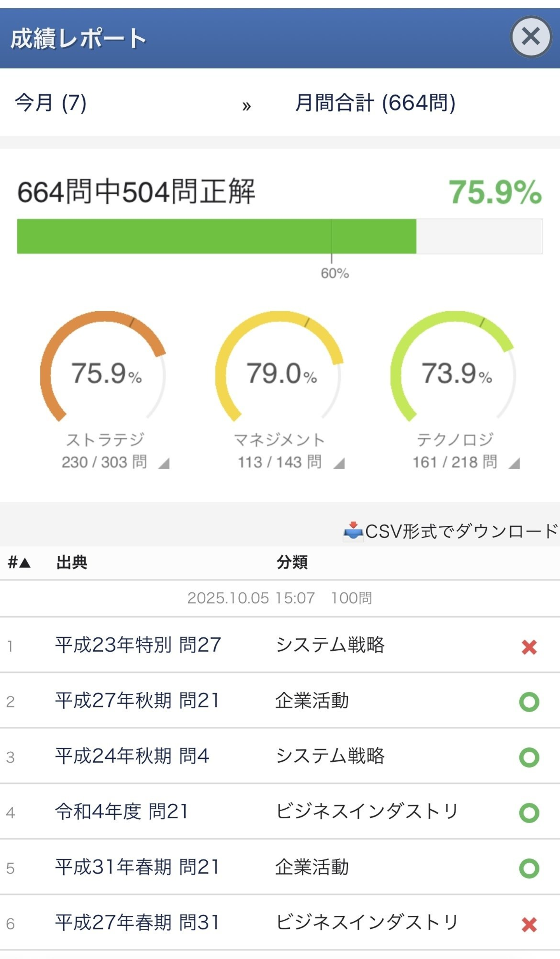Close the 成績レポート dialog
Viewport: 560px width, 959px height.
[x=530, y=37]
